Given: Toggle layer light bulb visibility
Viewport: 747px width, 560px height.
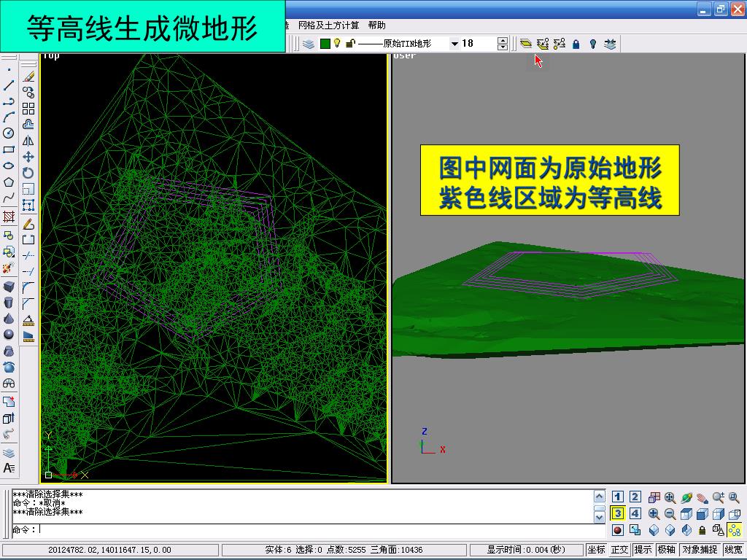Looking at the screenshot, I should pyautogui.click(x=337, y=43).
